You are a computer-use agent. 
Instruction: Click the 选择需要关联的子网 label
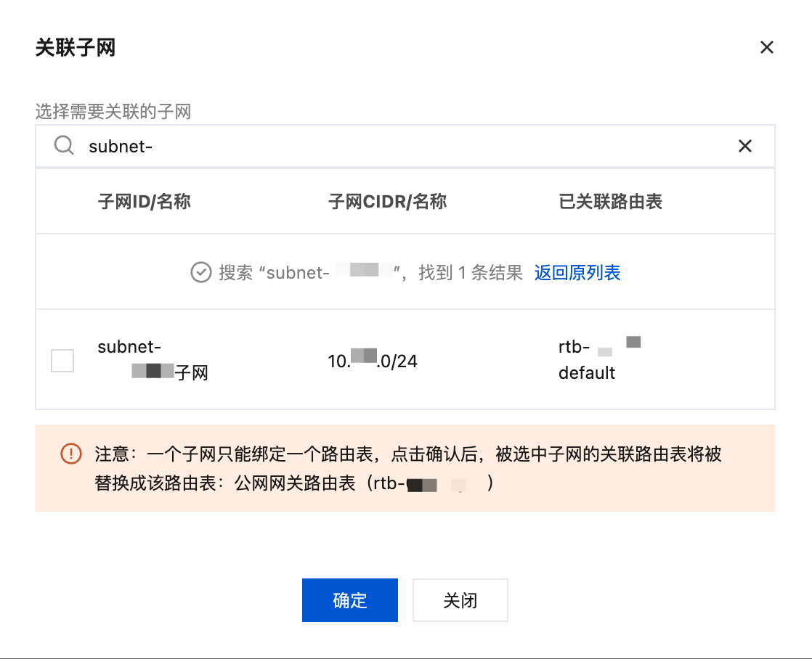point(113,112)
